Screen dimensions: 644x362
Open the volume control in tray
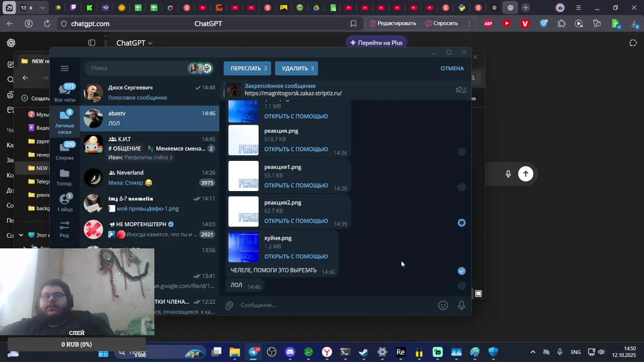click(x=601, y=352)
